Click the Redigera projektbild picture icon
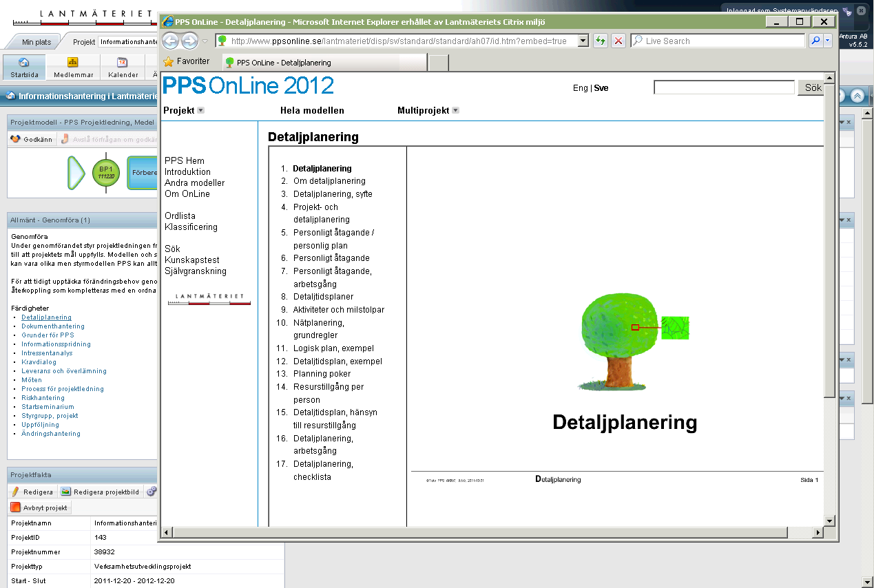The image size is (874, 588). [x=66, y=492]
